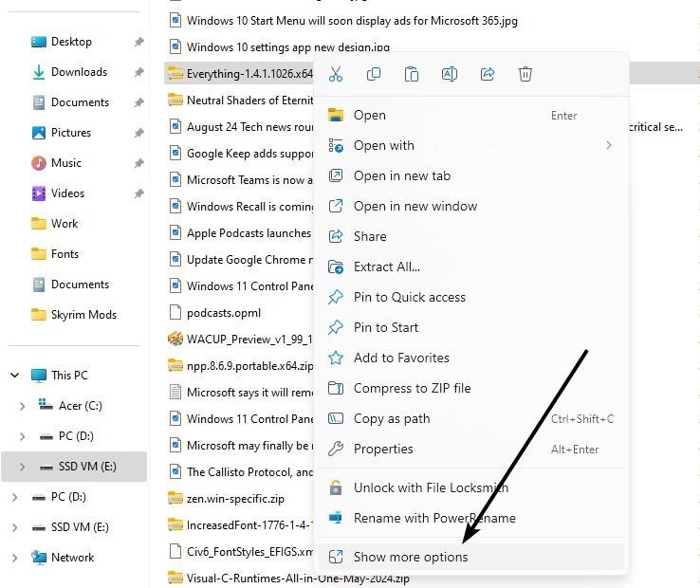Screen dimensions: 700x588
Task: Expand the Open with submenu arrow
Action: pyautogui.click(x=609, y=145)
